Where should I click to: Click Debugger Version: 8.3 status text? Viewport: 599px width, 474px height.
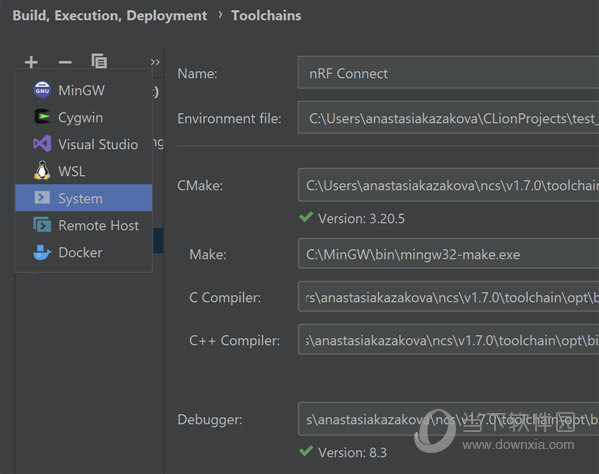coord(352,453)
